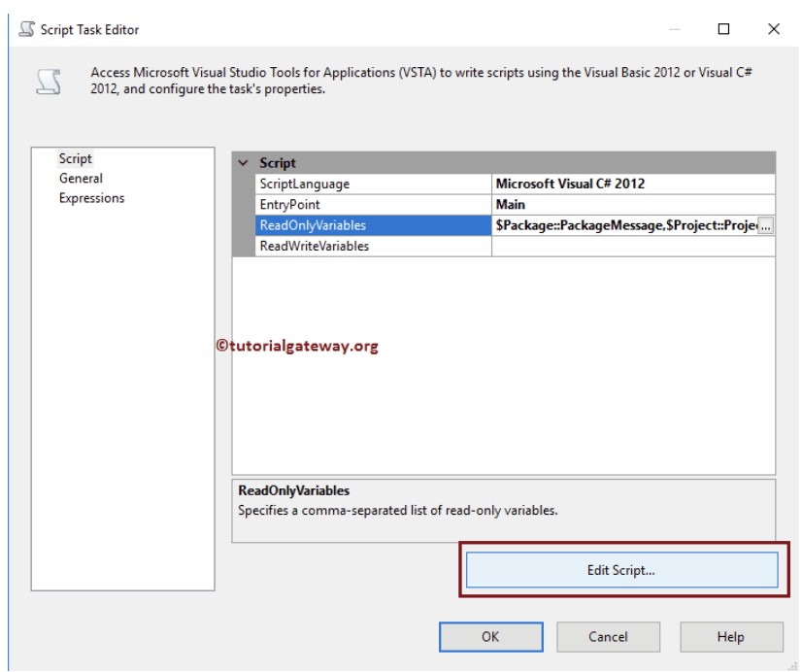Screen dimensions: 802x672
Task: Confirm with the OK button
Action: pos(490,637)
